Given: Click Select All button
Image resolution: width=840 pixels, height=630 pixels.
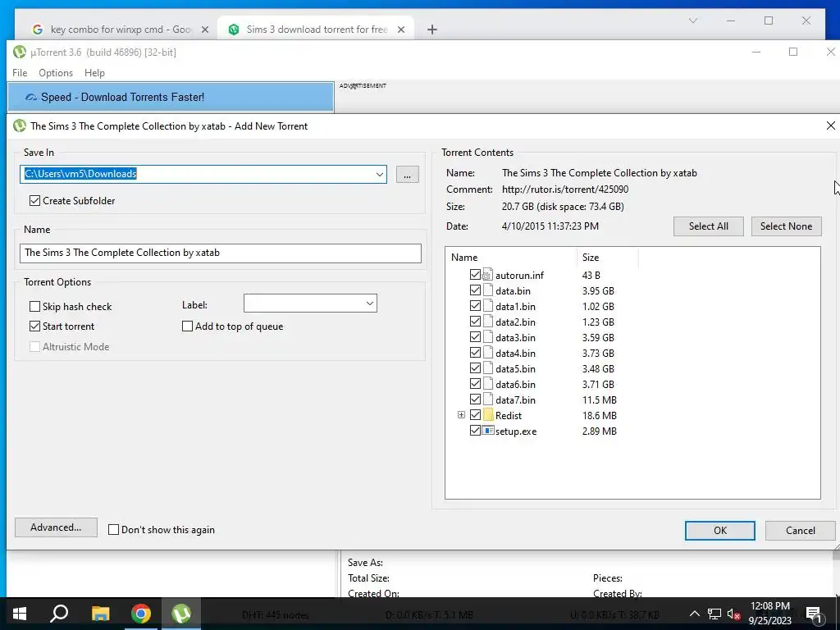Looking at the screenshot, I should [x=708, y=226].
